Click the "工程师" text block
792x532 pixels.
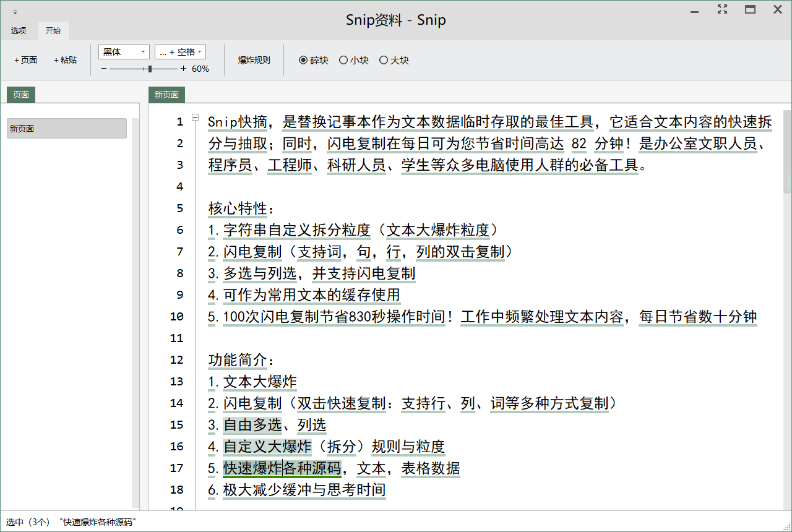[x=290, y=165]
